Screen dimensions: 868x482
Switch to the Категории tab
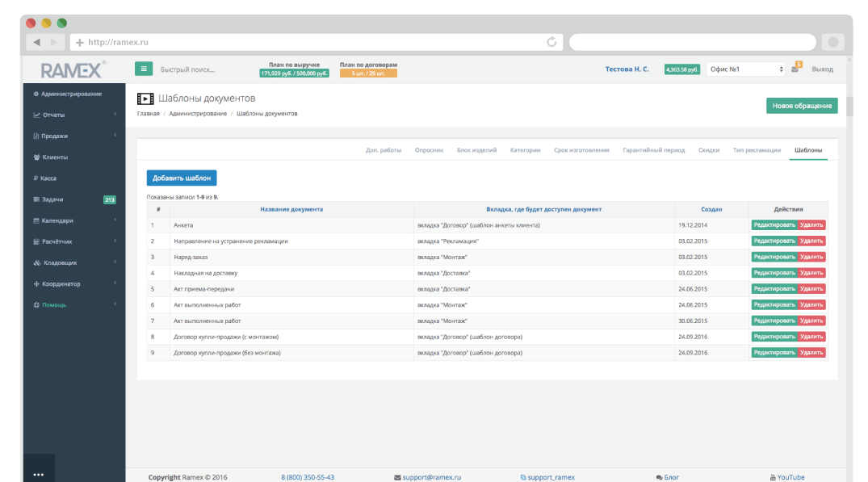(526, 150)
